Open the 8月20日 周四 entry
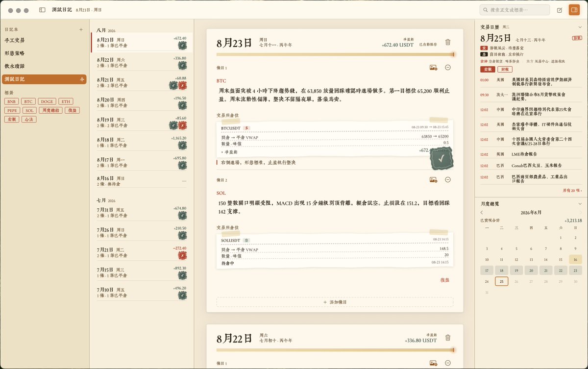Viewport: 588px width, 369px height. 141,102
